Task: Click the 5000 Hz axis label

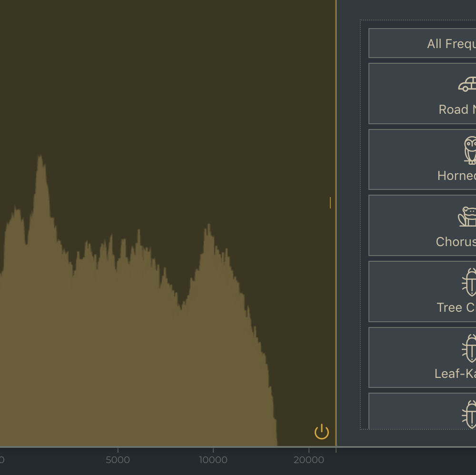Action: tap(118, 460)
